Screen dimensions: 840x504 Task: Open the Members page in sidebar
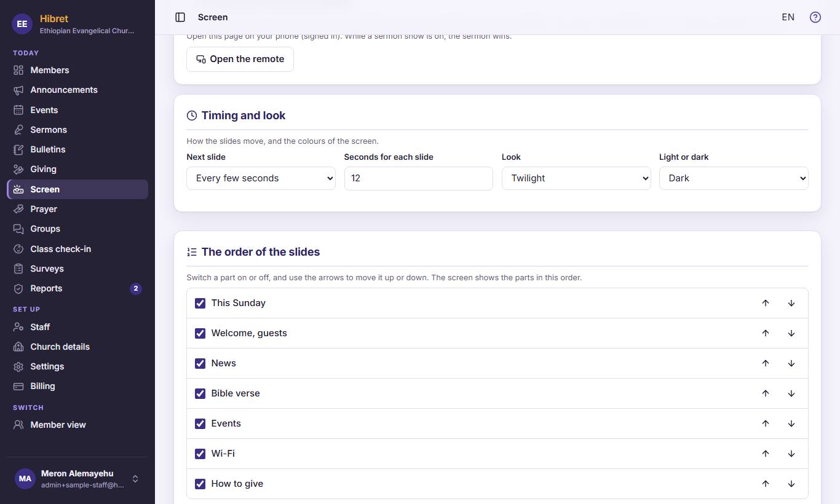coord(77,70)
